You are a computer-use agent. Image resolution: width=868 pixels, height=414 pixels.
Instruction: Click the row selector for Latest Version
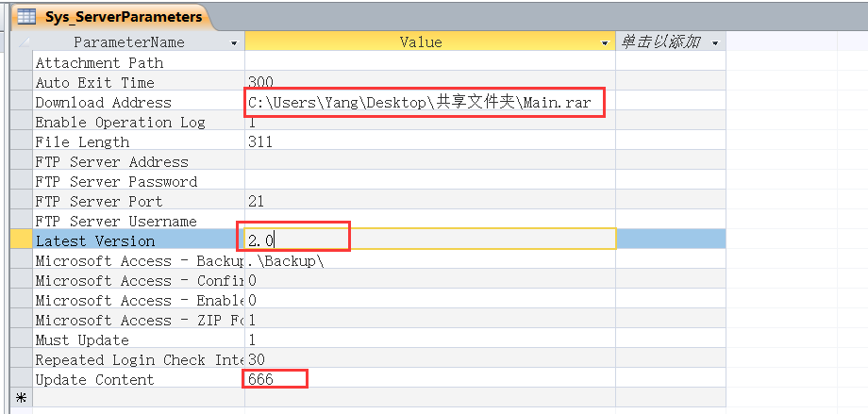pos(22,240)
